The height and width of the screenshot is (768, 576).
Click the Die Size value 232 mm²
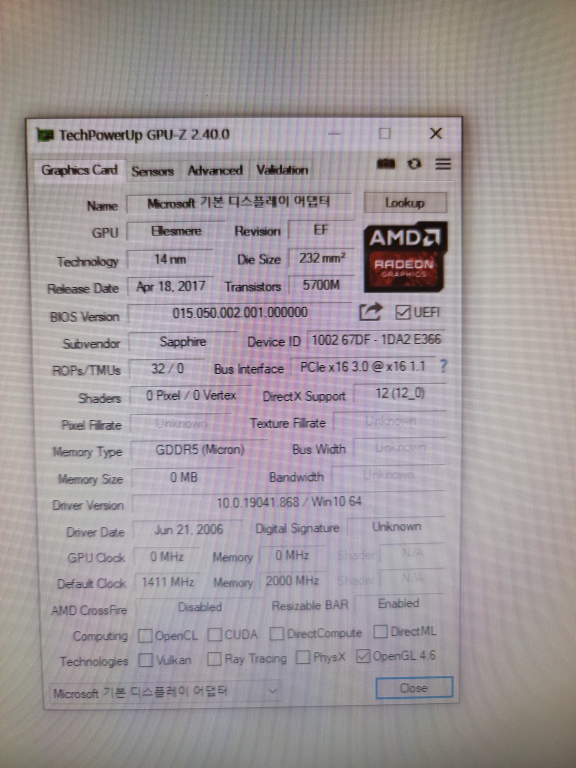click(x=322, y=258)
